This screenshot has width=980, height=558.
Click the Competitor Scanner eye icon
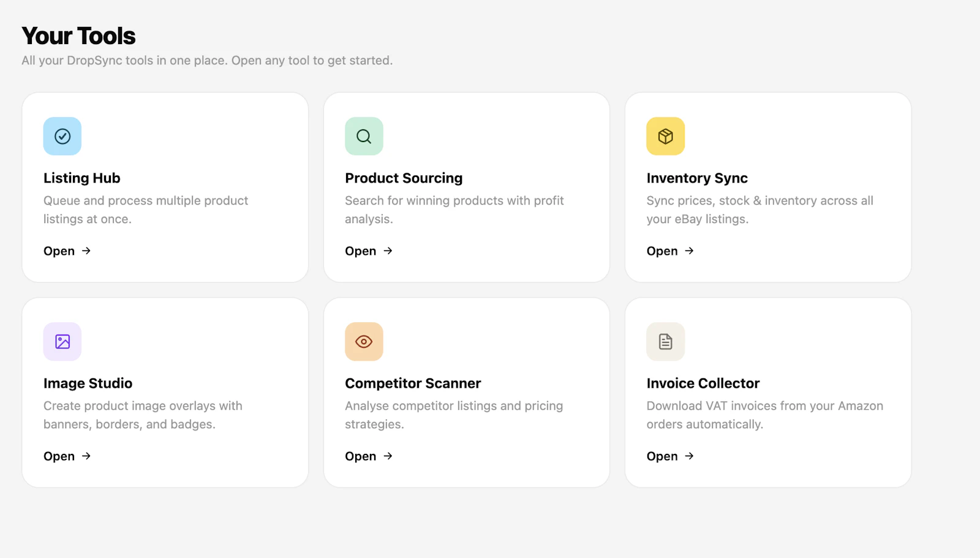tap(364, 341)
